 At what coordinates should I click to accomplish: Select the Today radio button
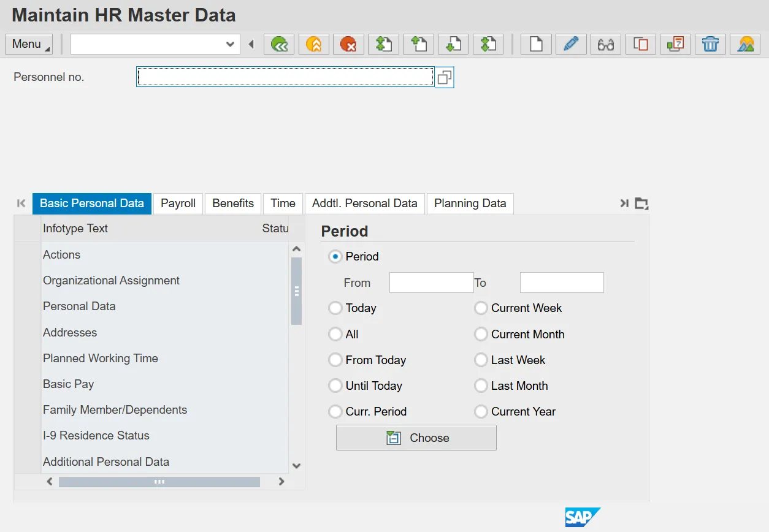[x=335, y=308]
